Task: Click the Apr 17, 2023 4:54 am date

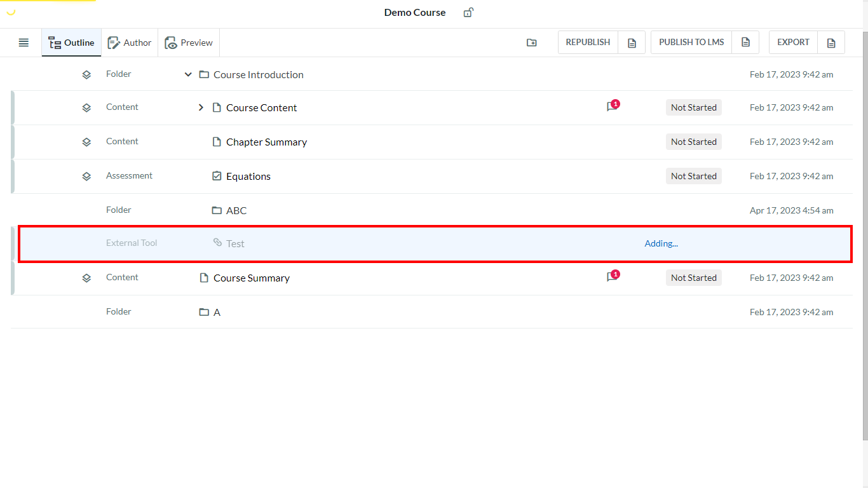Action: coord(792,210)
